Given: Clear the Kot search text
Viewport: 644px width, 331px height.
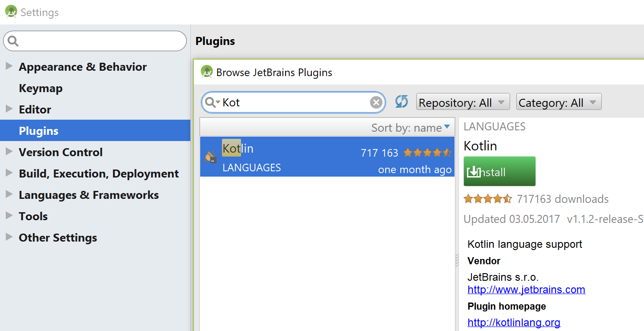Looking at the screenshot, I should pos(376,103).
